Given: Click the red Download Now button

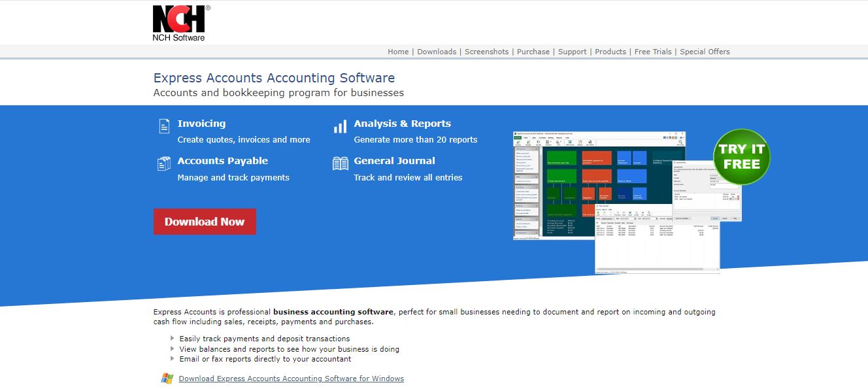Looking at the screenshot, I should coord(205,222).
